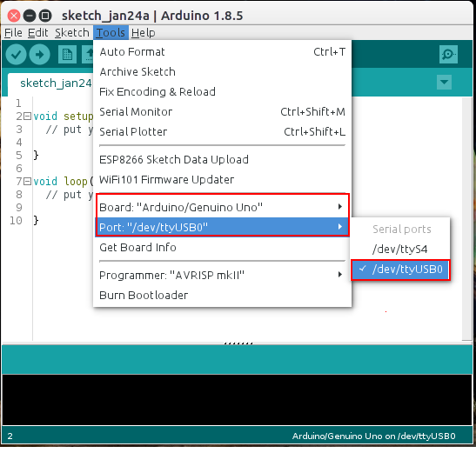This screenshot has width=476, height=453.
Task: Collapse the void setup code fold
Action: pos(27,117)
